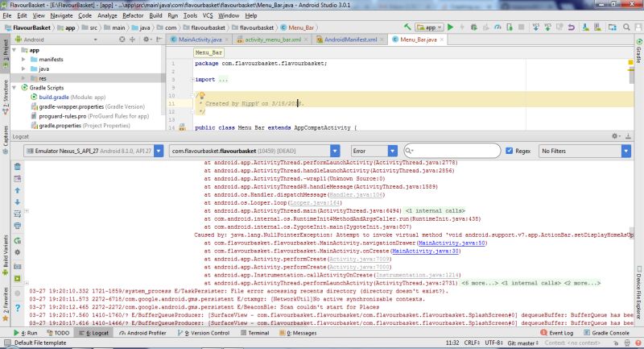Expand the manifests folder

point(23,59)
